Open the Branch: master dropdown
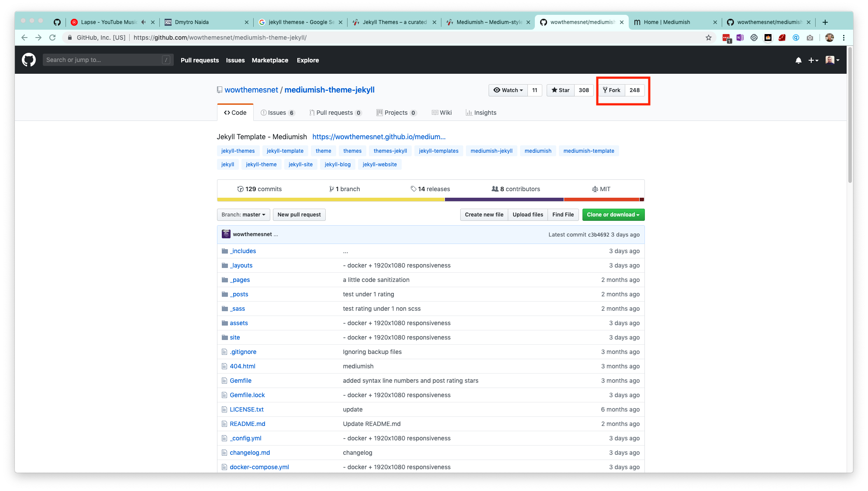 coord(243,214)
